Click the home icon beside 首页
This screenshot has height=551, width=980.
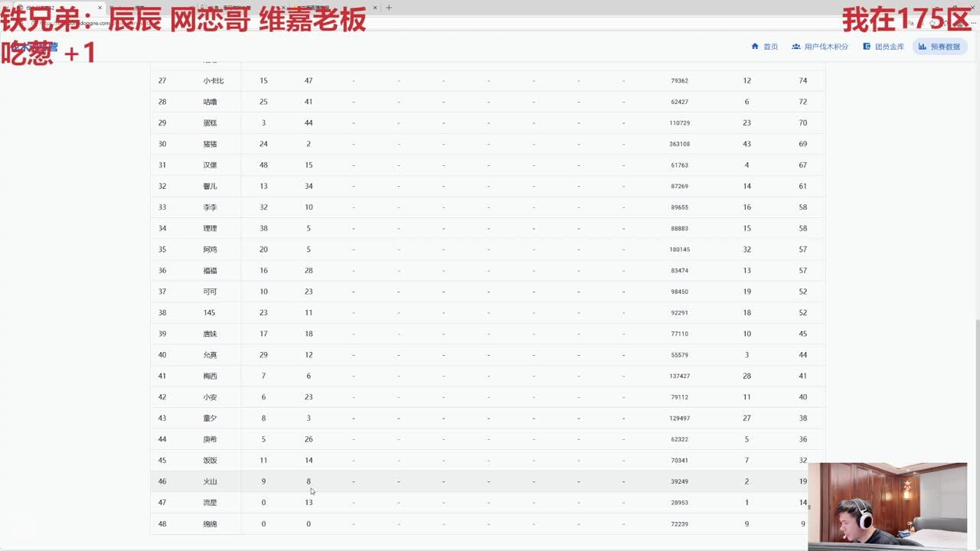click(755, 47)
